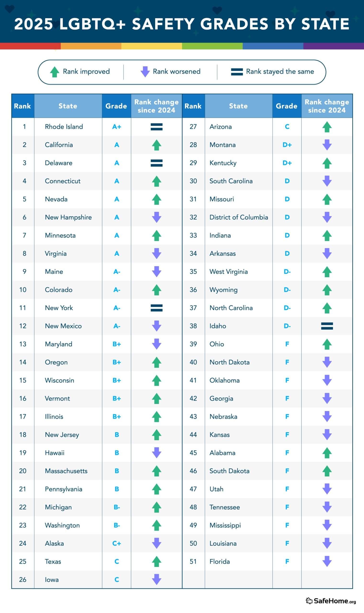
Task: Click Rhode Island's A+ grade
Action: click(x=117, y=127)
